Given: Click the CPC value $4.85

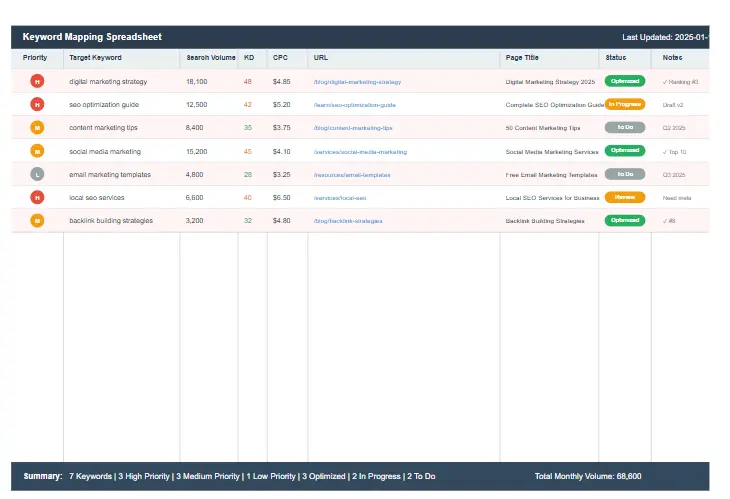Looking at the screenshot, I should click(x=282, y=81).
